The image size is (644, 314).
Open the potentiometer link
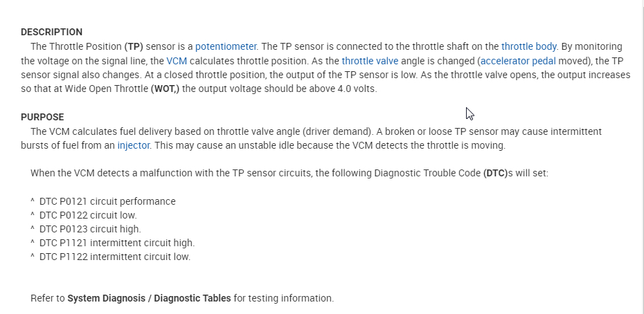point(226,46)
